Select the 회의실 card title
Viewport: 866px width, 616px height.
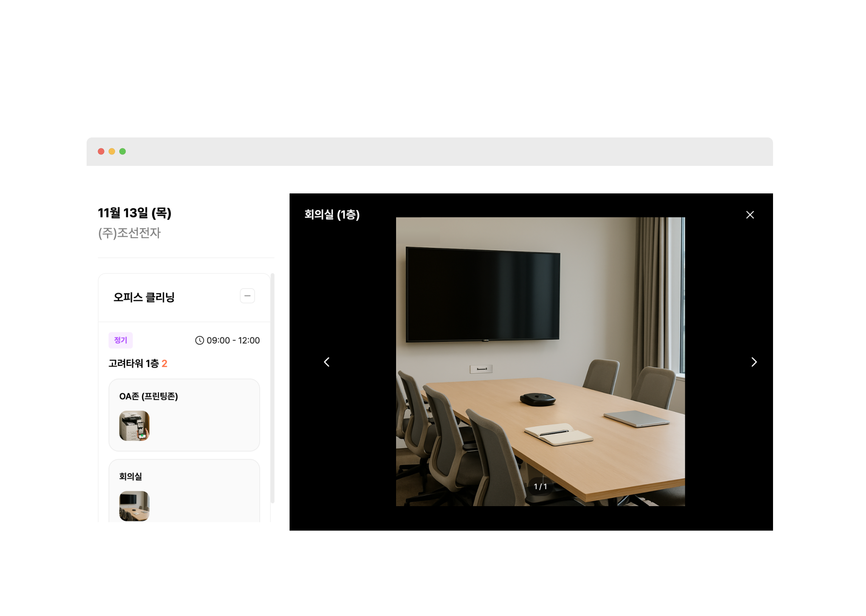coord(130,476)
